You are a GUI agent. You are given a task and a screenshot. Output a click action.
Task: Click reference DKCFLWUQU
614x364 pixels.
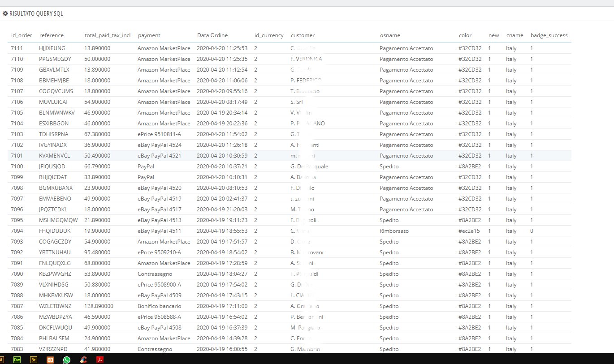(x=56, y=327)
